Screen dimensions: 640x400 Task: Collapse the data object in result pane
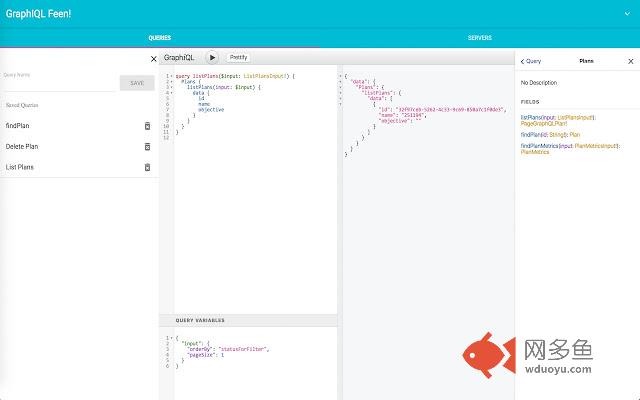(340, 82)
